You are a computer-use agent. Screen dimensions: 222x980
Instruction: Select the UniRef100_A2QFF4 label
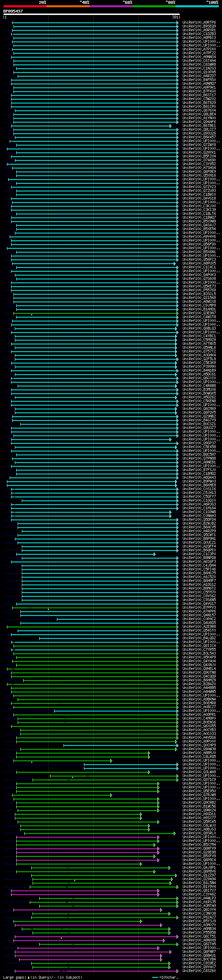pyautogui.click(x=199, y=546)
